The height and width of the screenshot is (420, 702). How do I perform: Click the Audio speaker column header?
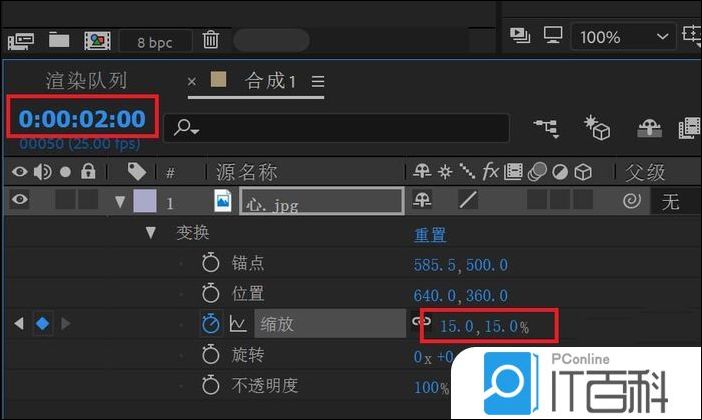coord(43,171)
